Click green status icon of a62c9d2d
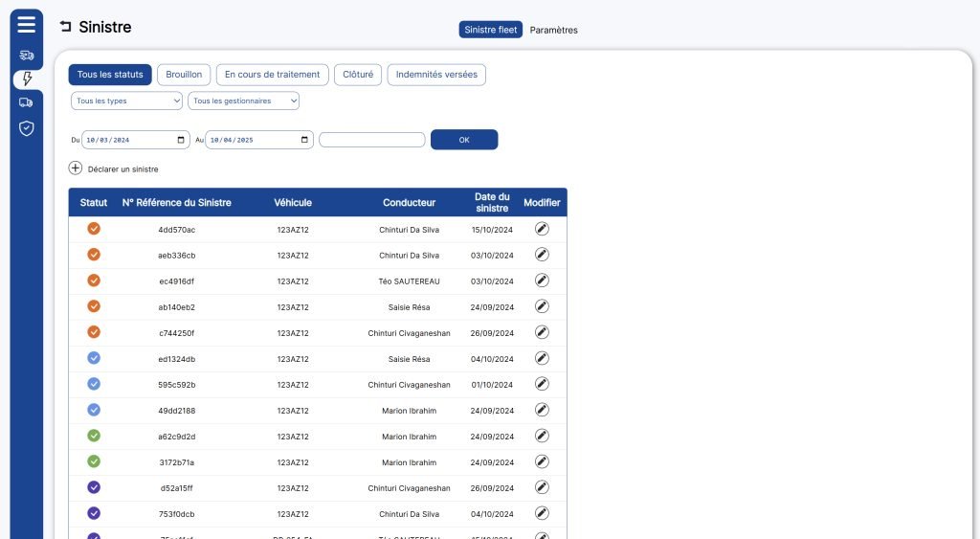 [94, 436]
